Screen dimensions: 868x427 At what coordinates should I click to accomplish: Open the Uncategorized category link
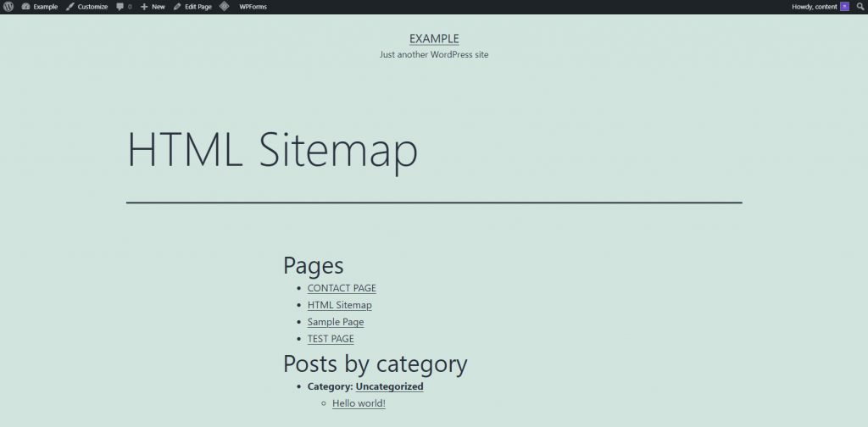pos(389,386)
